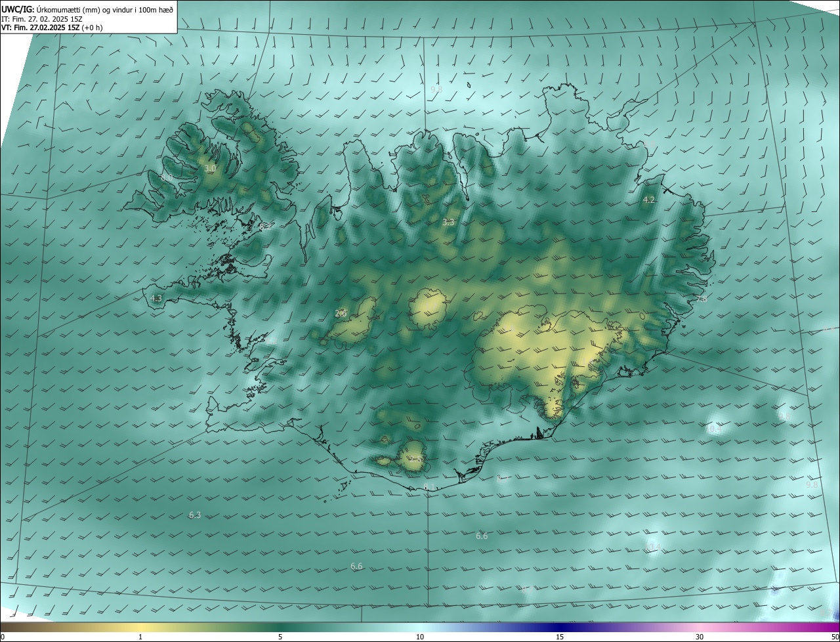
Task: Click the colour scale tick label 50
Action: click(x=835, y=637)
